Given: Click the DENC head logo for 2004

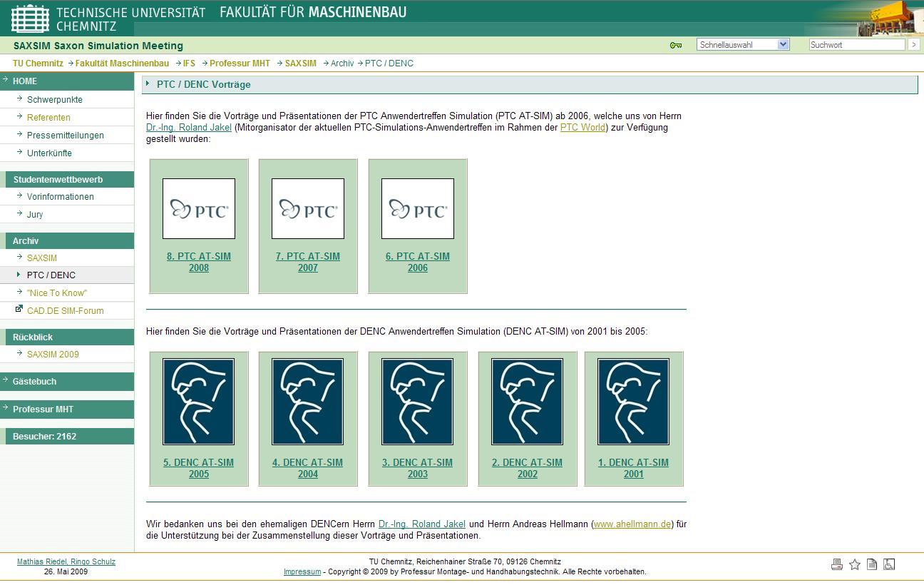Looking at the screenshot, I should pyautogui.click(x=308, y=402).
